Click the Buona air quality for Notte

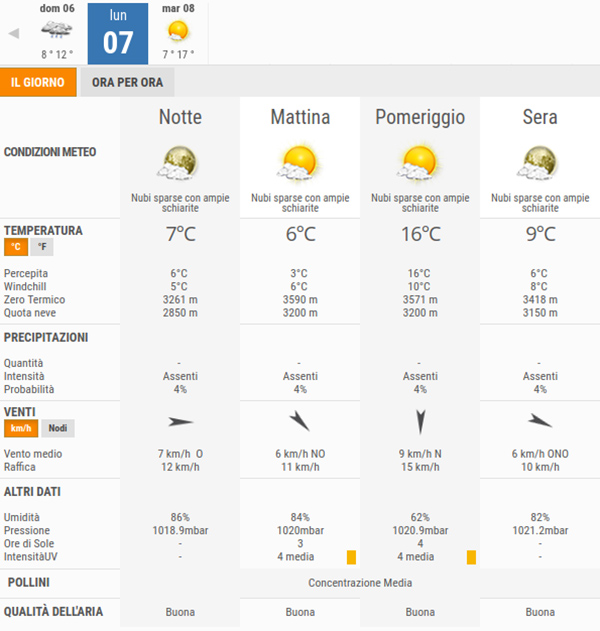(x=180, y=612)
